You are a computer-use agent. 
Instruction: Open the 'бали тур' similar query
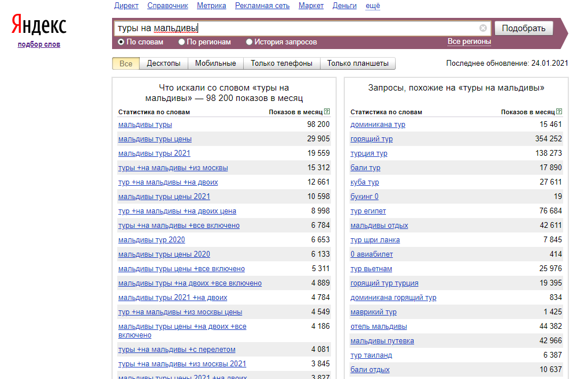point(365,168)
